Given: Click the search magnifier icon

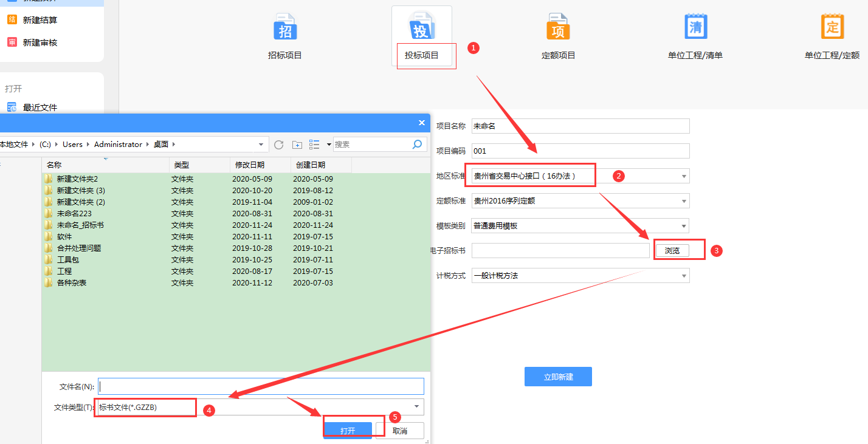Looking at the screenshot, I should pyautogui.click(x=417, y=145).
